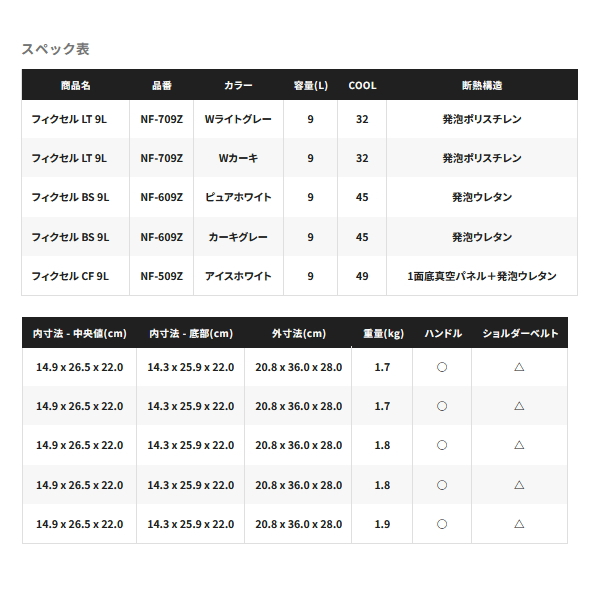Image resolution: width=600 pixels, height=600 pixels.
Task: Select 発泡ウレタン in the ピュアホワイト row
Action: click(x=482, y=197)
